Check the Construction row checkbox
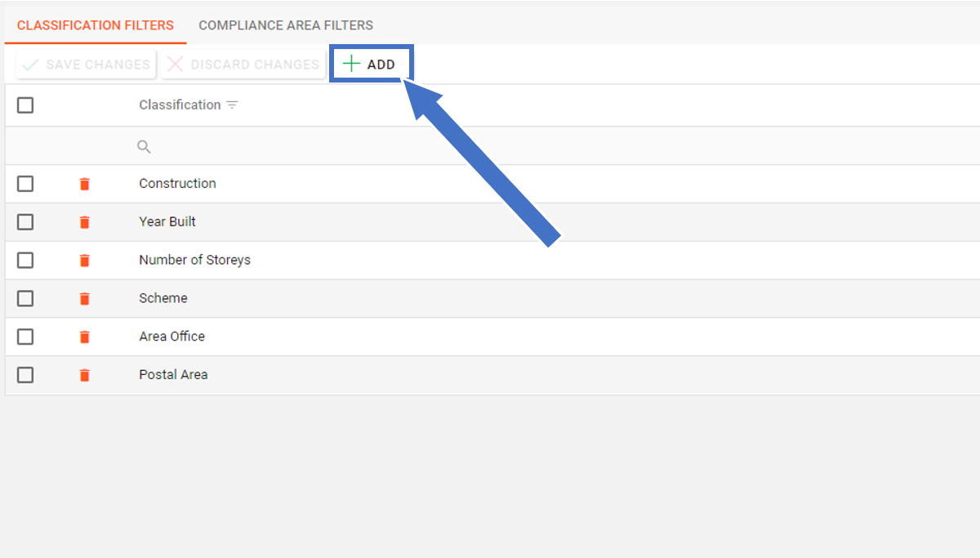 coord(25,184)
